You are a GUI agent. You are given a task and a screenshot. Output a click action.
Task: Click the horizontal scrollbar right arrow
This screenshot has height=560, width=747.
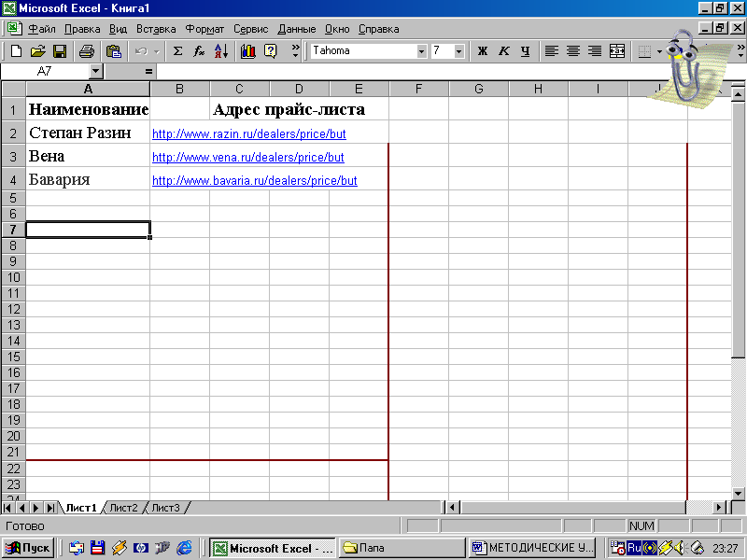click(x=719, y=508)
